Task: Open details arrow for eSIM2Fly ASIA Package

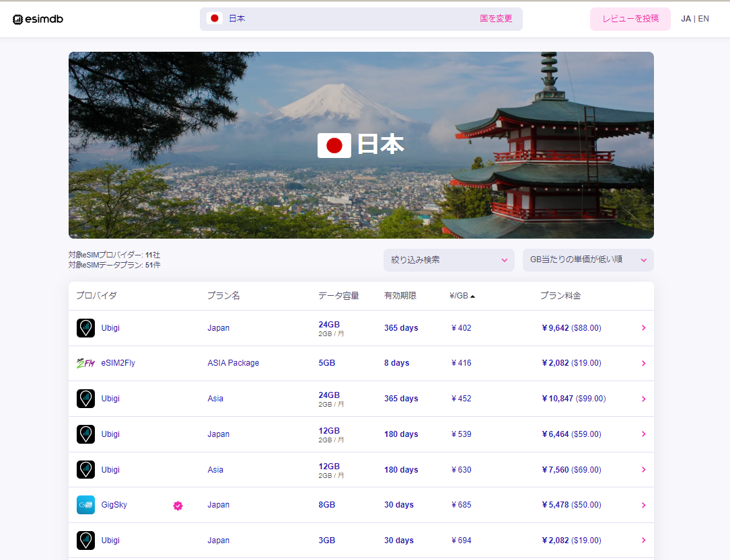Action: point(643,363)
